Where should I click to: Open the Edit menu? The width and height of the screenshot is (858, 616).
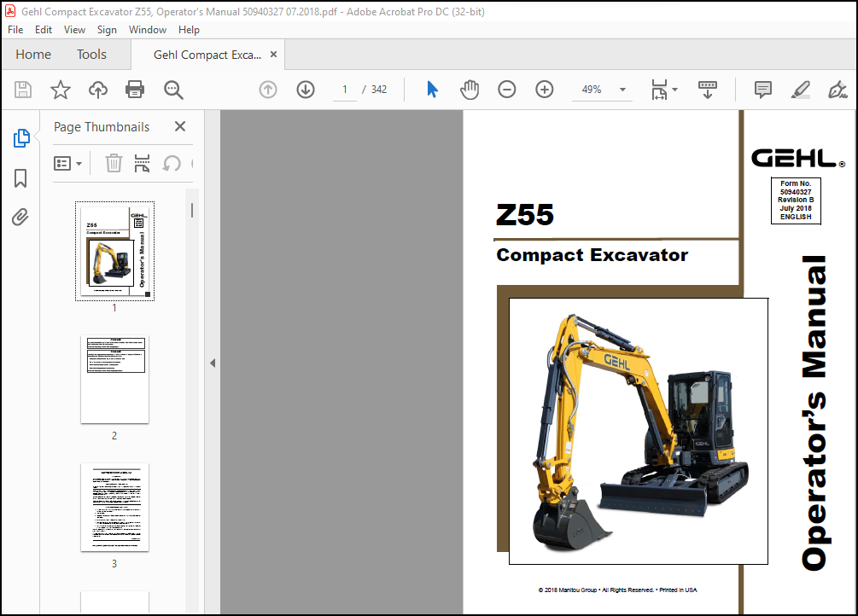[x=44, y=30]
